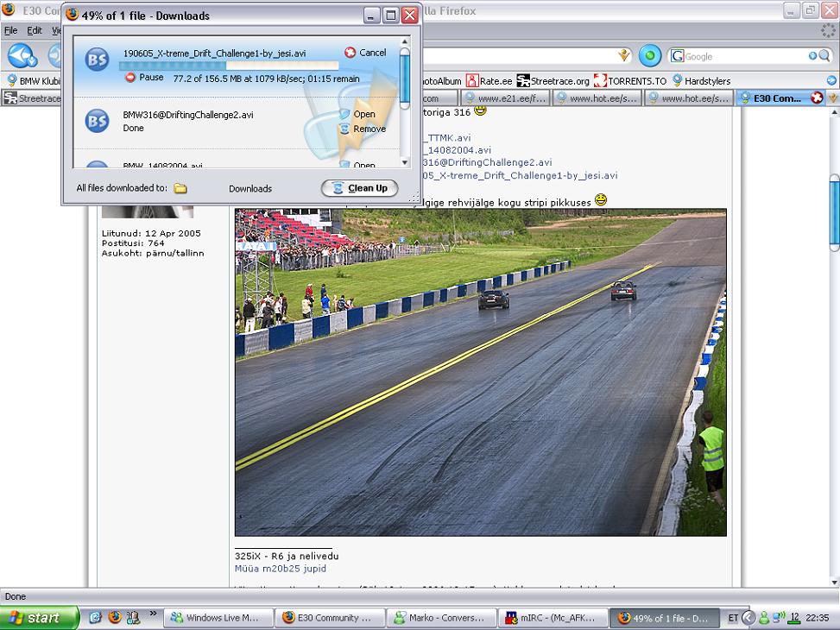Click the network connection tray icon

(779, 617)
